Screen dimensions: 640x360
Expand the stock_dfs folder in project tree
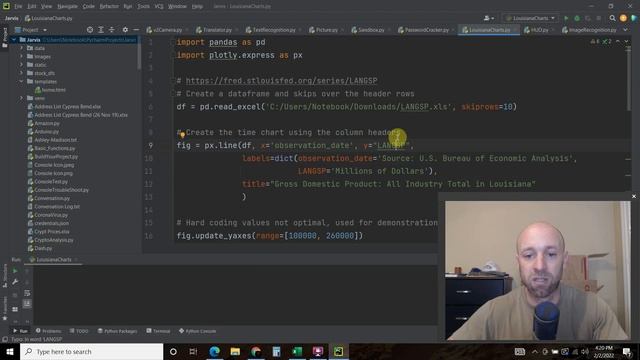(21, 73)
